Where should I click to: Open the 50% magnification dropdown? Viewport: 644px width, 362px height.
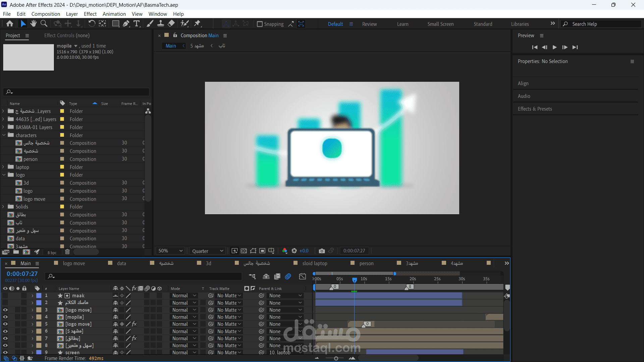coord(170,251)
